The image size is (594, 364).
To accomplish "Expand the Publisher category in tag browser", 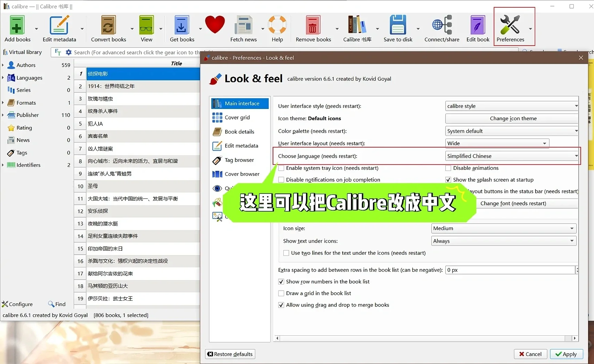I will click(3, 115).
